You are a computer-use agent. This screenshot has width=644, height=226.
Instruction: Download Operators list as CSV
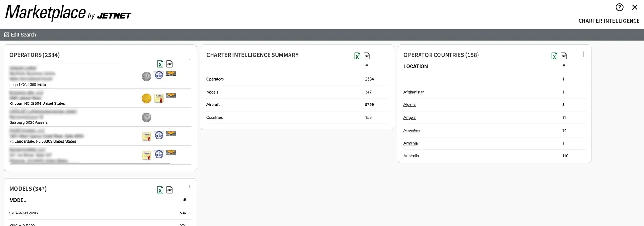(x=170, y=64)
